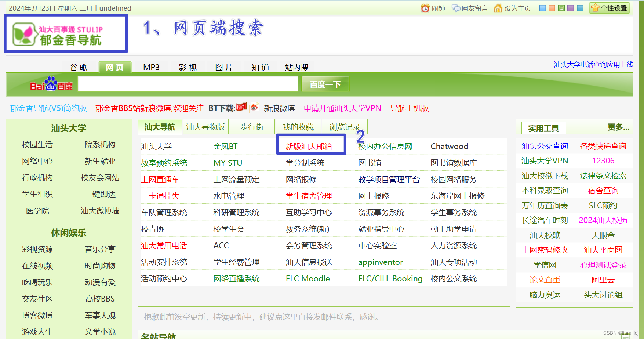The height and width of the screenshot is (339, 644).
Task: Open 图书馆 link
Action: (370, 163)
